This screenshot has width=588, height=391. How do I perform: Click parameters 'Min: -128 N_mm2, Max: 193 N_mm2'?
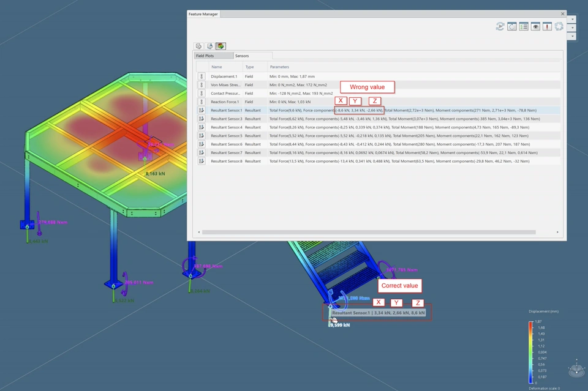click(x=301, y=93)
